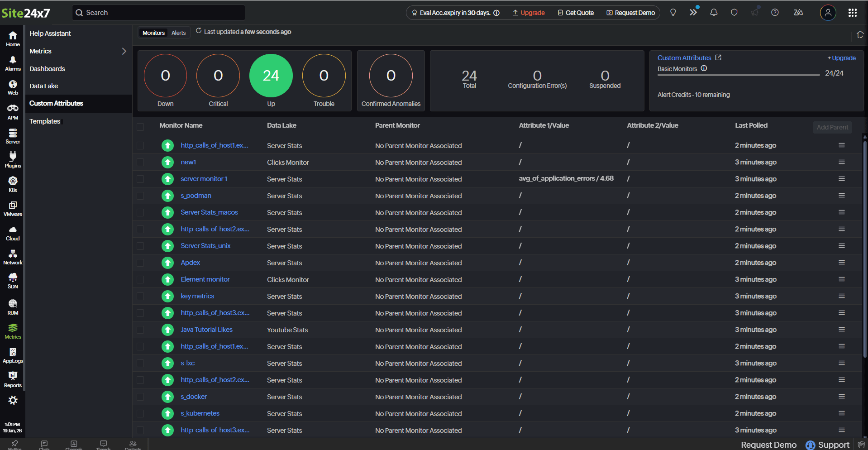This screenshot has width=868, height=450.
Task: Open the apps grid launcher
Action: pyautogui.click(x=852, y=13)
